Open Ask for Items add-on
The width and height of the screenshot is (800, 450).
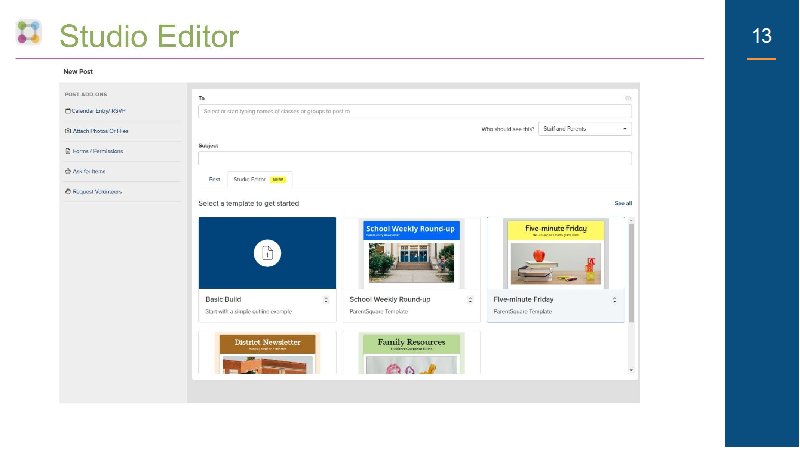tap(85, 171)
